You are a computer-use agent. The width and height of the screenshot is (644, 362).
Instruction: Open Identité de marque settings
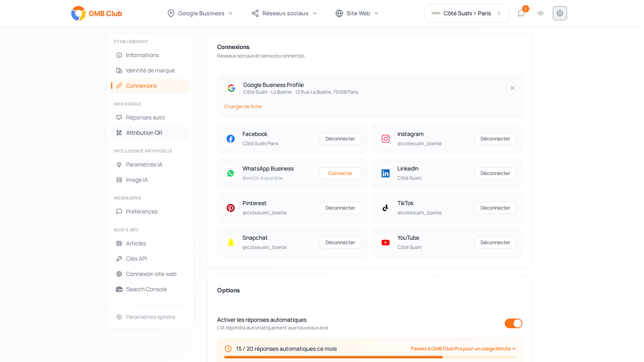coord(150,70)
